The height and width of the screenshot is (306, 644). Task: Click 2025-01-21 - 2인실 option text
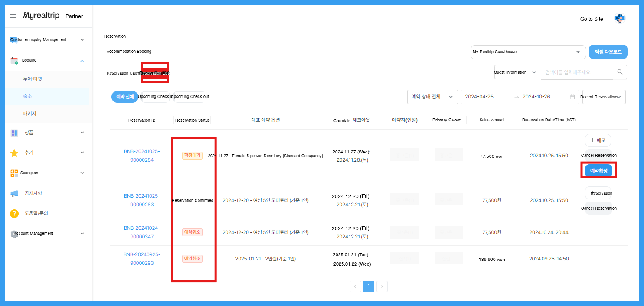pos(265,259)
